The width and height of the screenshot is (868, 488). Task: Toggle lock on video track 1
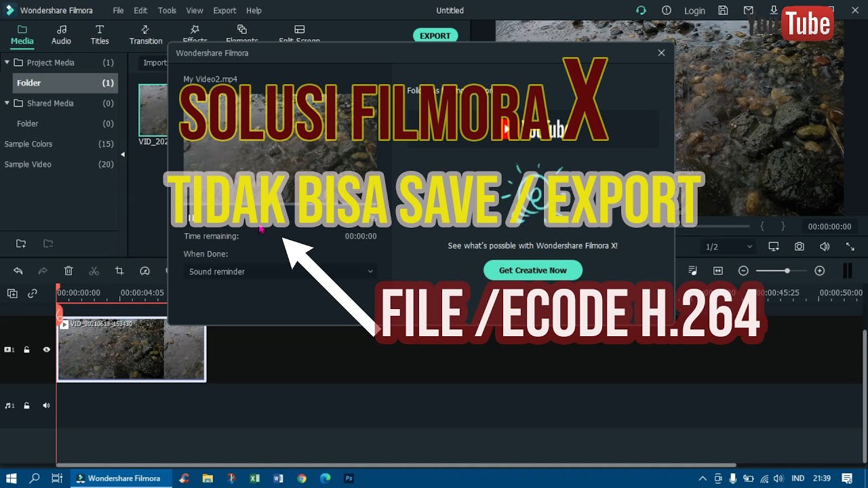(x=27, y=350)
